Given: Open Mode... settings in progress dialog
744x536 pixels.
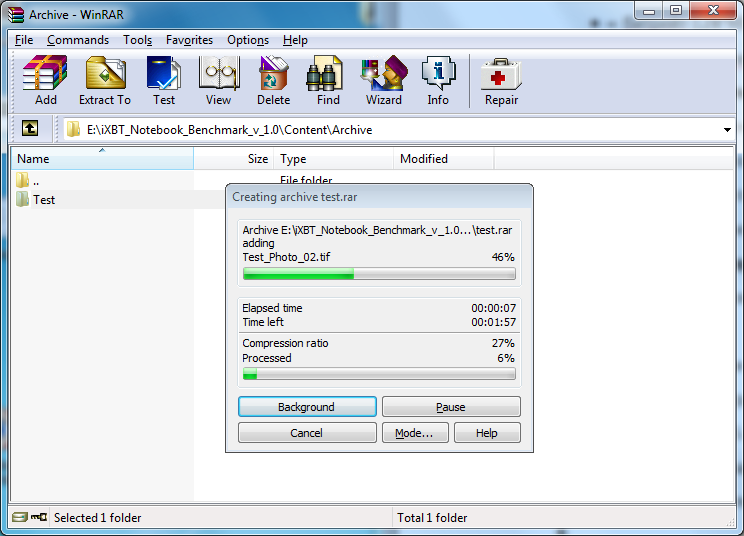Looking at the screenshot, I should (x=415, y=433).
